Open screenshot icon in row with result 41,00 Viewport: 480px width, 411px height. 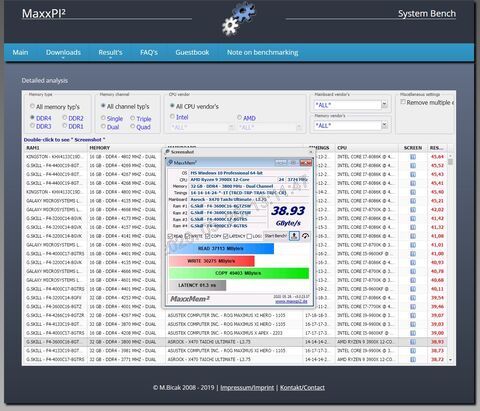pyautogui.click(x=413, y=254)
